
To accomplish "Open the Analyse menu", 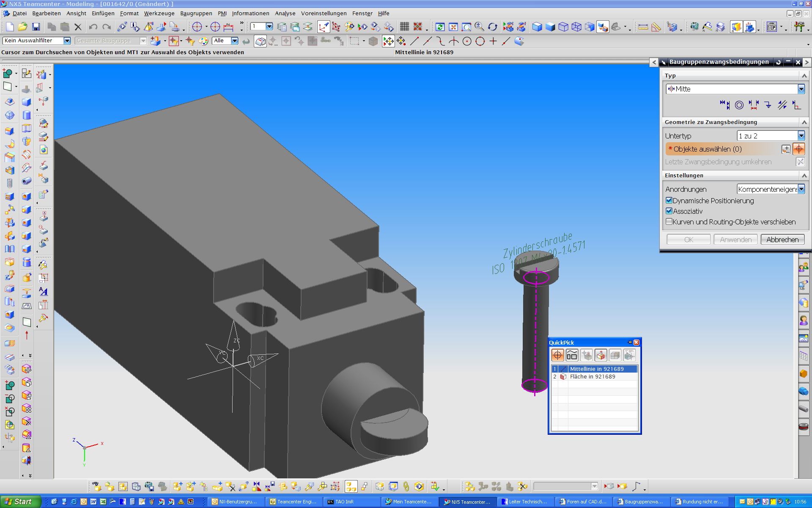I will [285, 14].
